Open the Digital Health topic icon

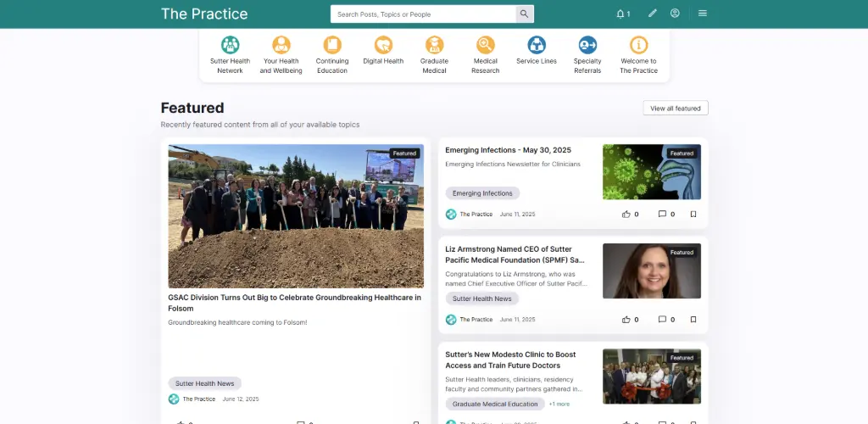coord(383,45)
